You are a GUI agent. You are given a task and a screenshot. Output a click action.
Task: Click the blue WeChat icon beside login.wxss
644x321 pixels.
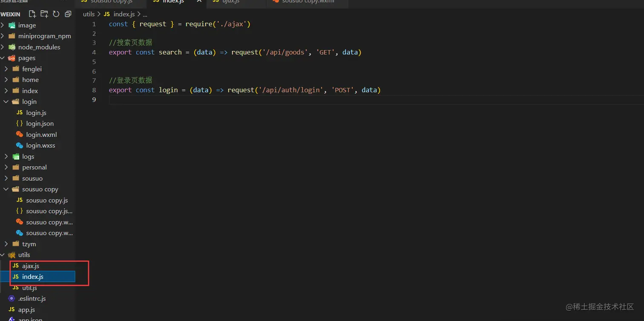[20, 146]
